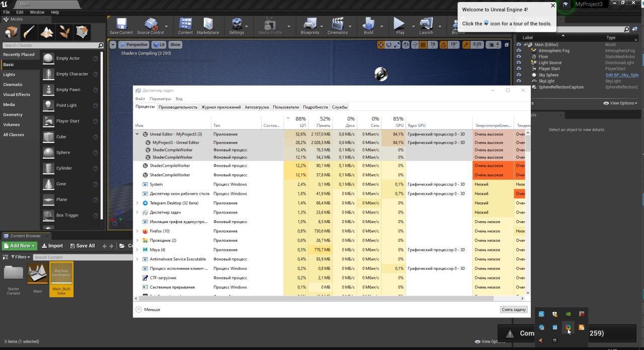This screenshot has width=644, height=350.
Task: Expand Maya (4) process row
Action: click(x=137, y=250)
